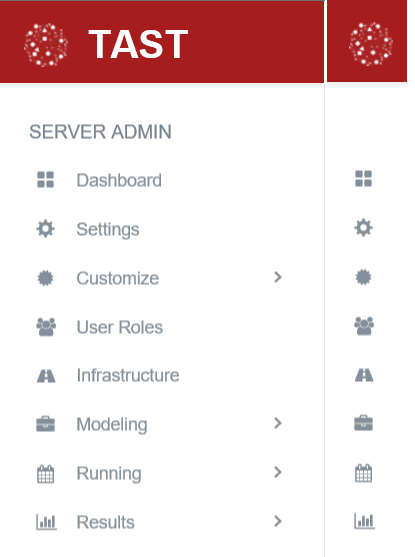415x557 pixels.
Task: Expand the Results submenu chevron
Action: click(x=278, y=521)
